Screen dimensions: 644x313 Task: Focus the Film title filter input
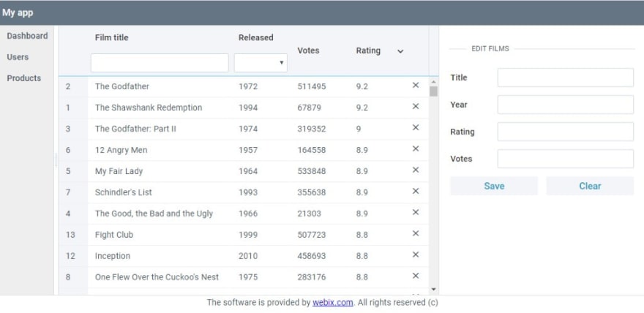pyautogui.click(x=160, y=63)
